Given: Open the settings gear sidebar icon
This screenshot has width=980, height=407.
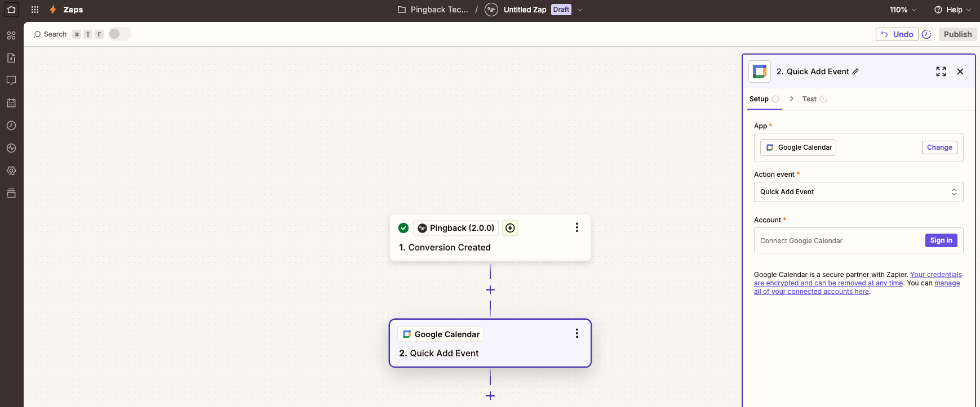Looking at the screenshot, I should 11,171.
